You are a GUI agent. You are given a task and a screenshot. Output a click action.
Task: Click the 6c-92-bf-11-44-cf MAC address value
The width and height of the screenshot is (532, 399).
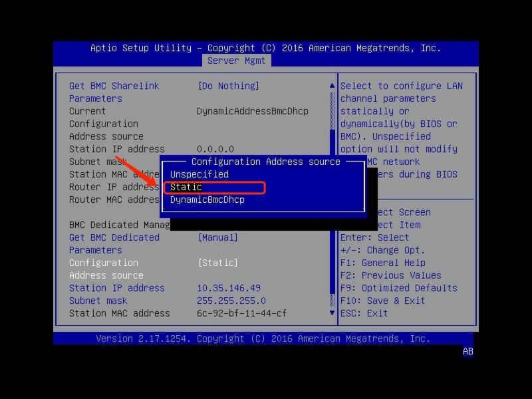pyautogui.click(x=241, y=313)
